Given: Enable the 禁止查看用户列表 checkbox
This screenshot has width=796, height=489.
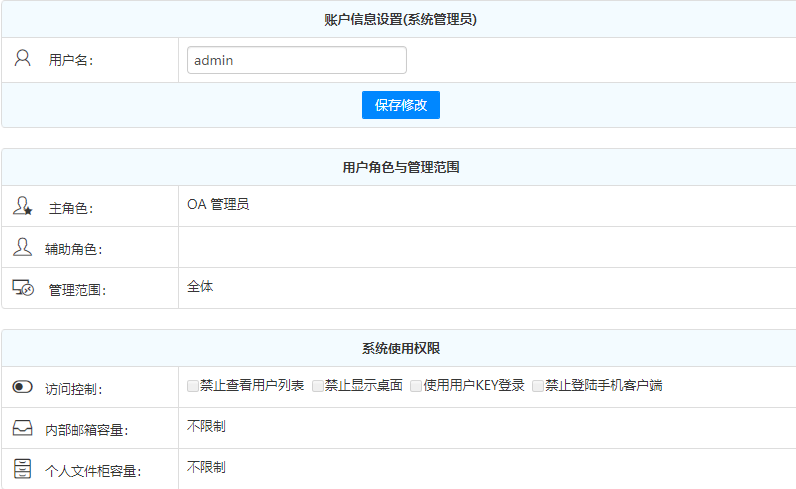Looking at the screenshot, I should click(x=193, y=385).
